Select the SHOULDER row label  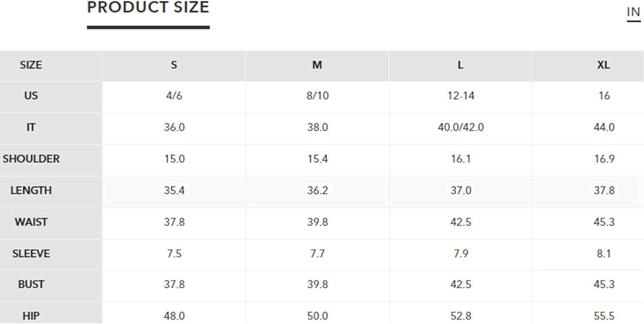pyautogui.click(x=31, y=159)
